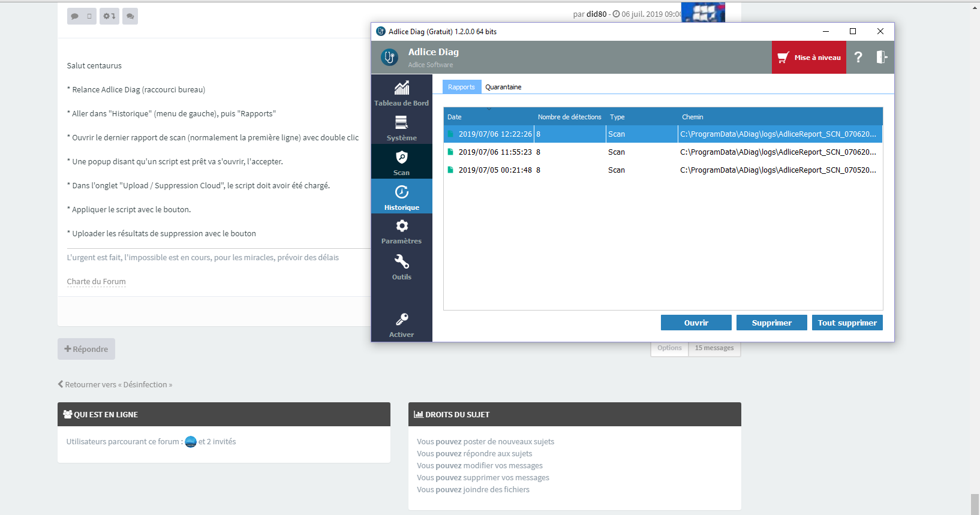Select report dated 2019/07/05 00:21:48
Viewport: 980px width, 515px height.
click(663, 170)
